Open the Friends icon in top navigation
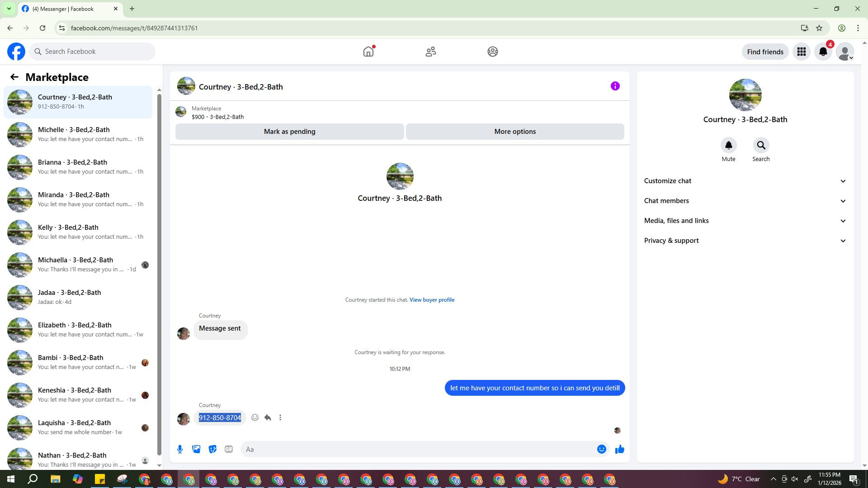Screen dimensions: 868x488 (431, 52)
